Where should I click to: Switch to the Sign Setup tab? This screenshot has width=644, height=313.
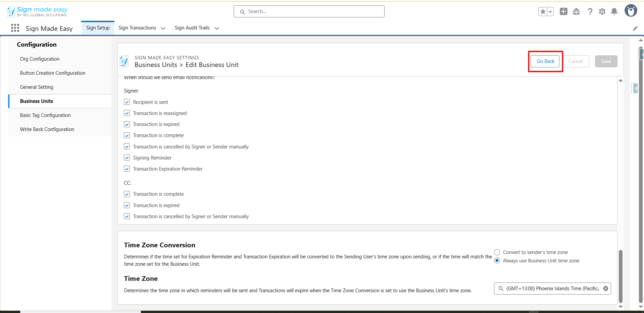(x=98, y=28)
